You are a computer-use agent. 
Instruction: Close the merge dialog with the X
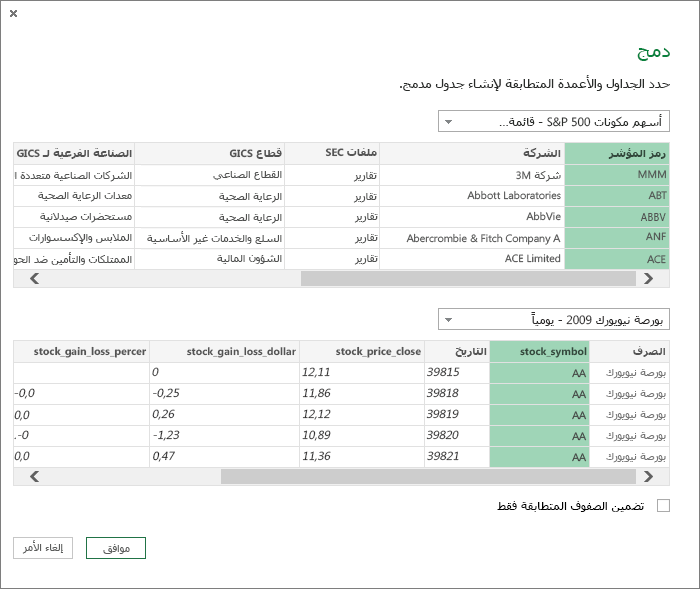13,13
